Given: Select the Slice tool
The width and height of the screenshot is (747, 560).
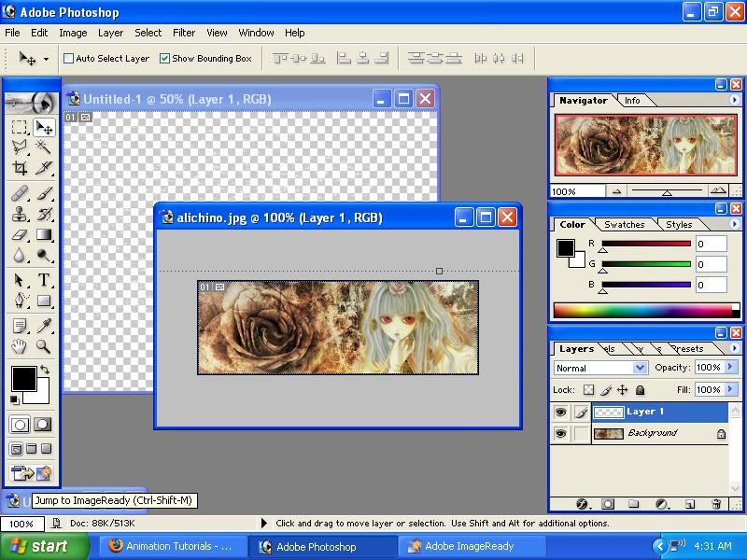Looking at the screenshot, I should (x=44, y=168).
